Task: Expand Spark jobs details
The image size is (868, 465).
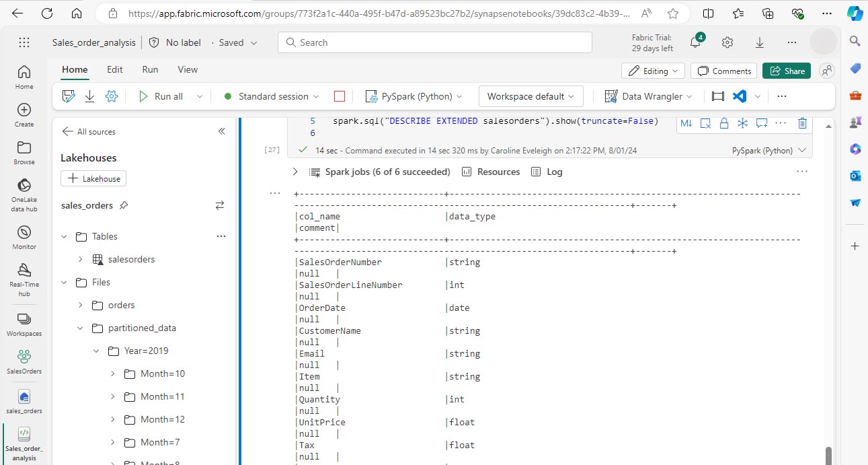Action: click(x=295, y=172)
